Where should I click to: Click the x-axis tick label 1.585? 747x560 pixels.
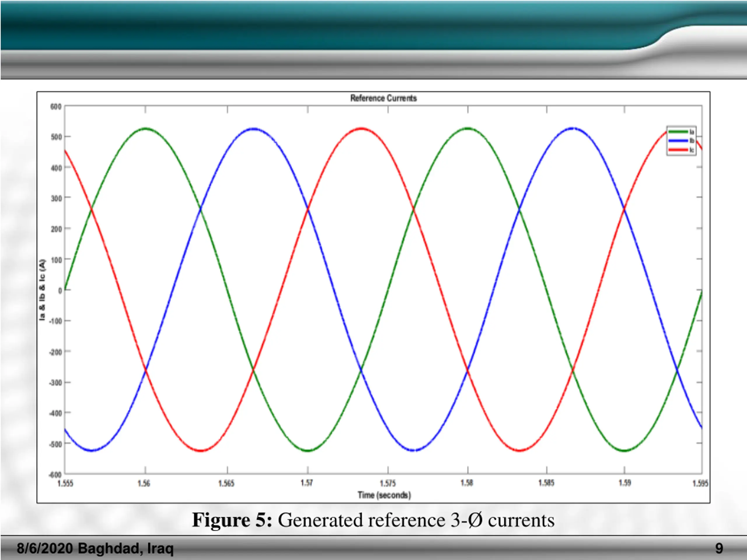pyautogui.click(x=547, y=483)
